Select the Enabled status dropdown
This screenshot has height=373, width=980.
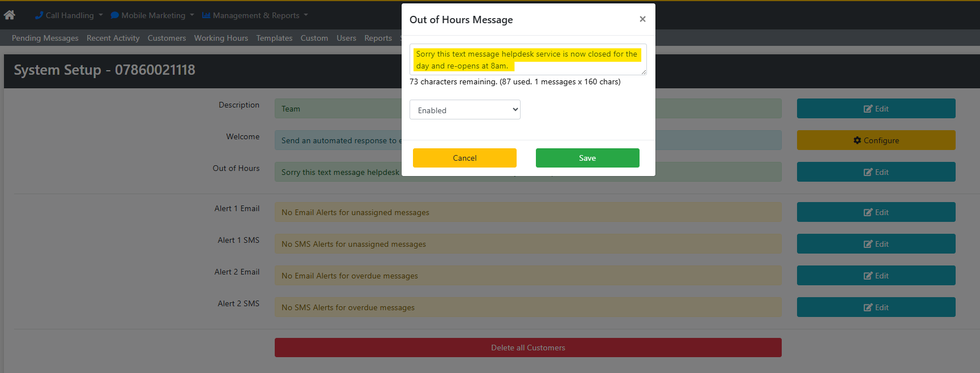point(465,110)
